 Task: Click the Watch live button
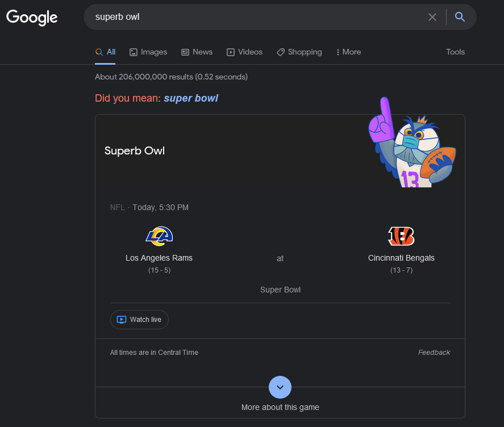[x=139, y=320]
